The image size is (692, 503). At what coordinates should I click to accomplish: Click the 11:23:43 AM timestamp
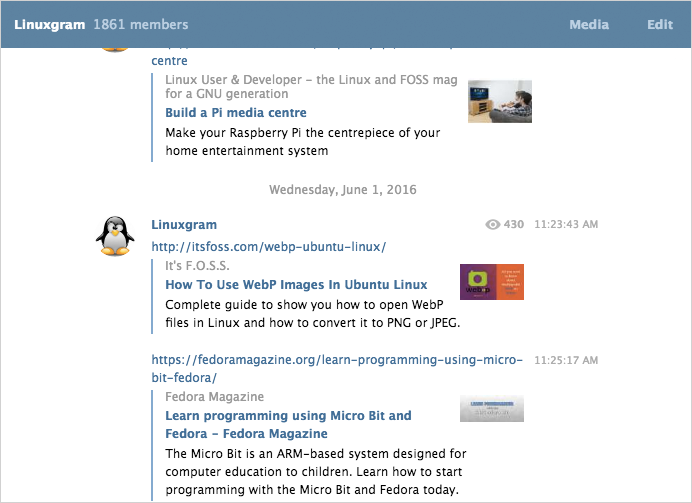tap(566, 225)
